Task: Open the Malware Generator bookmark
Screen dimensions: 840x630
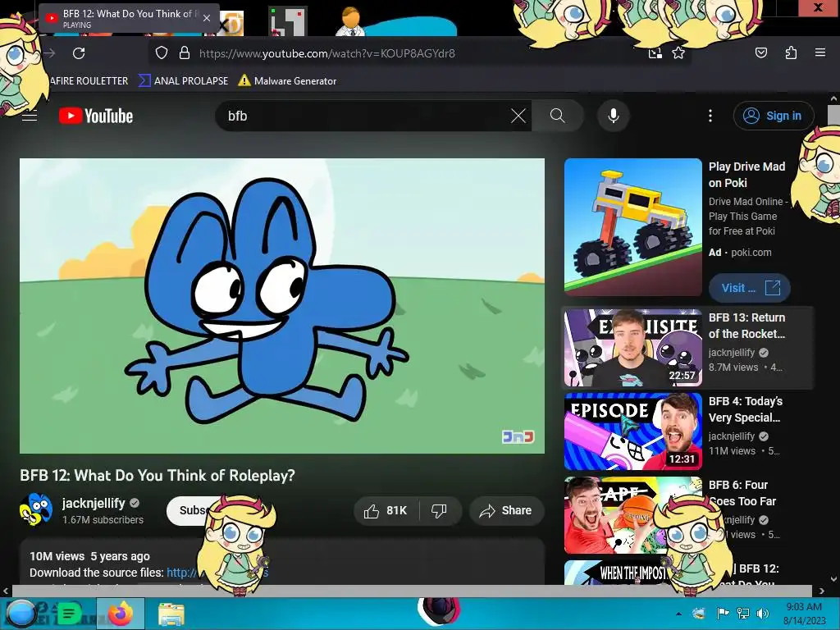Action: (x=287, y=81)
